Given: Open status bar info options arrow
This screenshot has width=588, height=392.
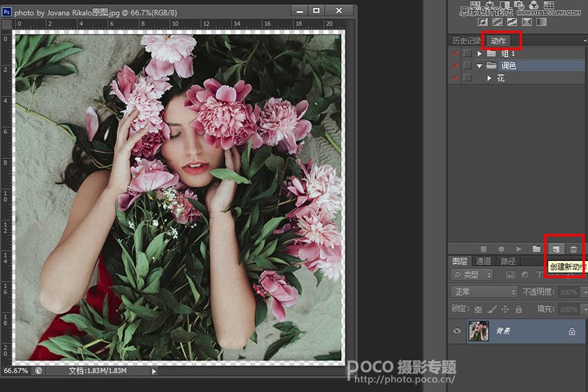Looking at the screenshot, I should pos(154,371).
